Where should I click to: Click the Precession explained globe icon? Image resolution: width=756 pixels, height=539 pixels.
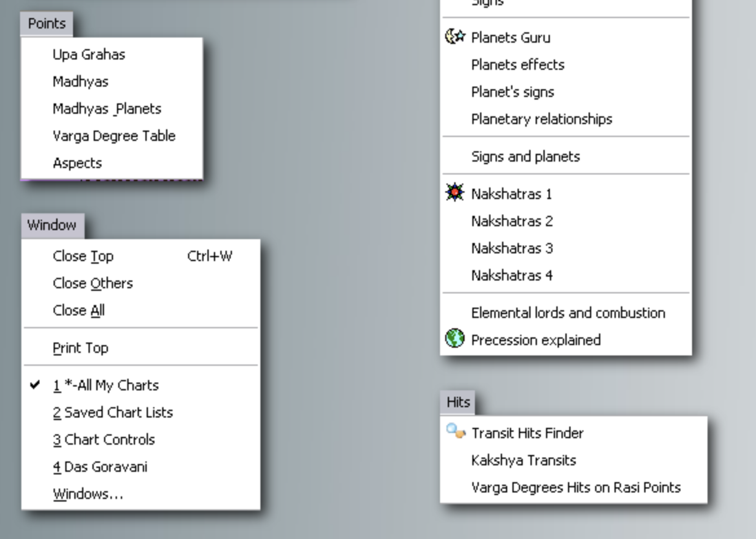click(x=455, y=339)
